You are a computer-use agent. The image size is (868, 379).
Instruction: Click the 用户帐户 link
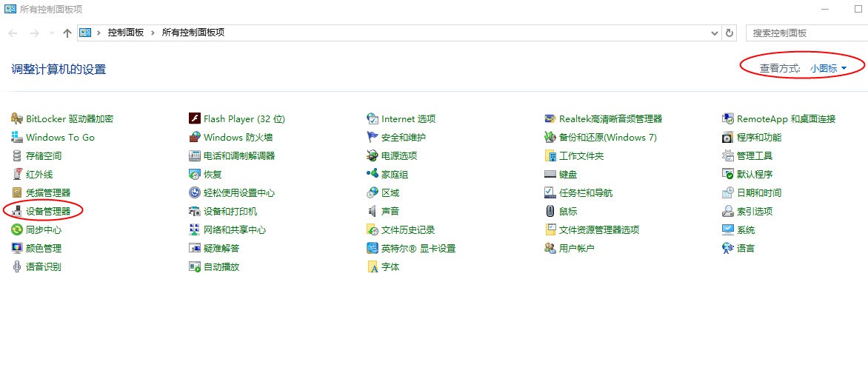(x=577, y=249)
